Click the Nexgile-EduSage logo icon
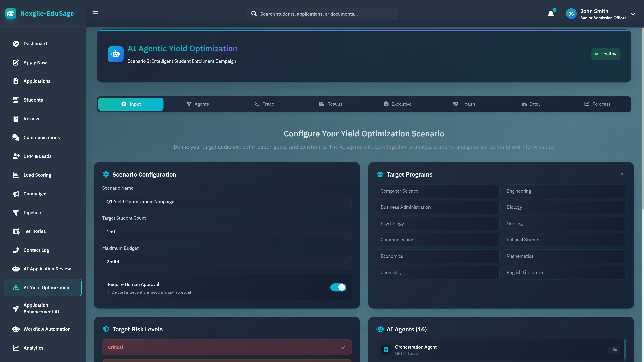This screenshot has height=362, width=644. (x=11, y=13)
